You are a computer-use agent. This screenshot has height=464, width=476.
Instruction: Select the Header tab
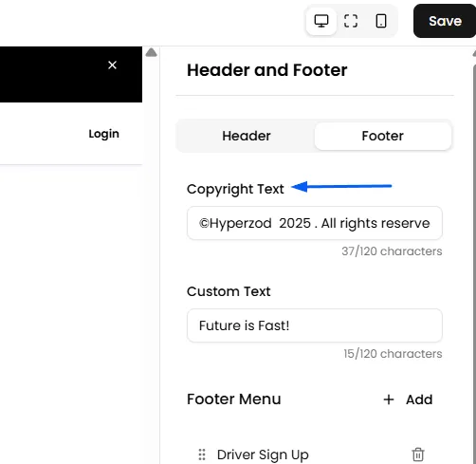(247, 136)
